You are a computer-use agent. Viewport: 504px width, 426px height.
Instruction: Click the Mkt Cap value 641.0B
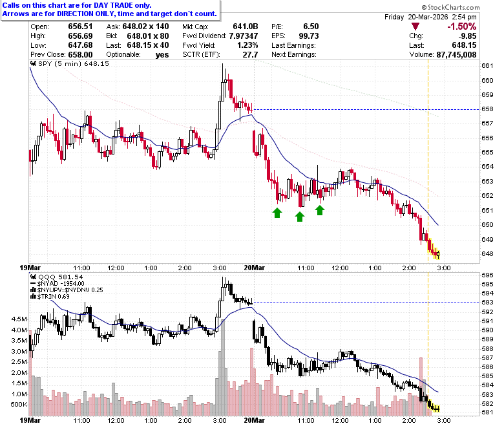tap(246, 27)
